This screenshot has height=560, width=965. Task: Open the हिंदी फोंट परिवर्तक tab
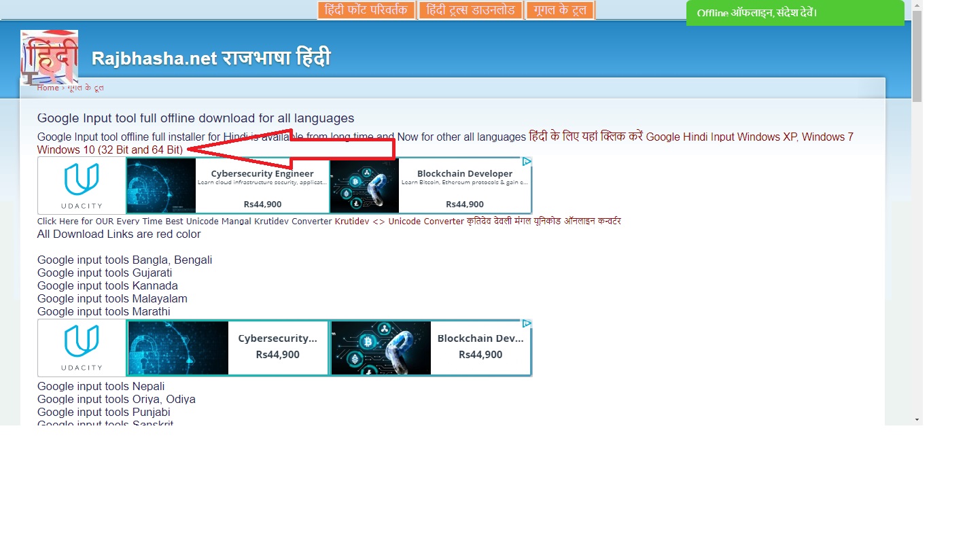pyautogui.click(x=366, y=10)
